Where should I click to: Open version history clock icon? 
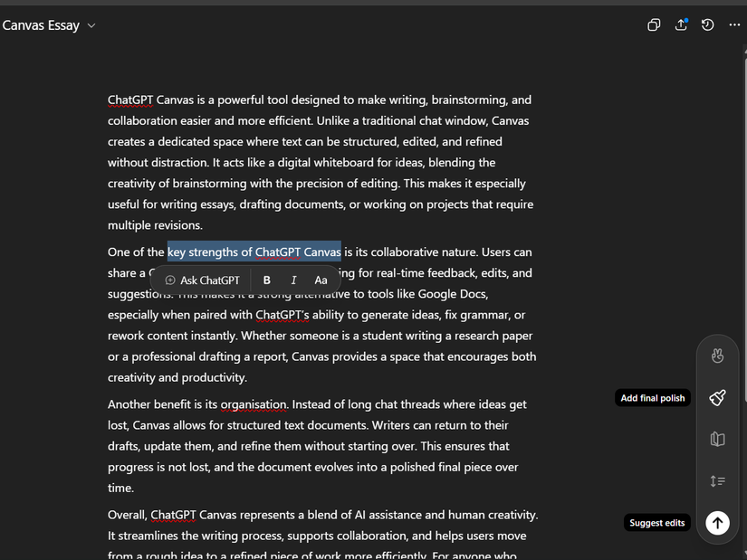[x=707, y=25]
